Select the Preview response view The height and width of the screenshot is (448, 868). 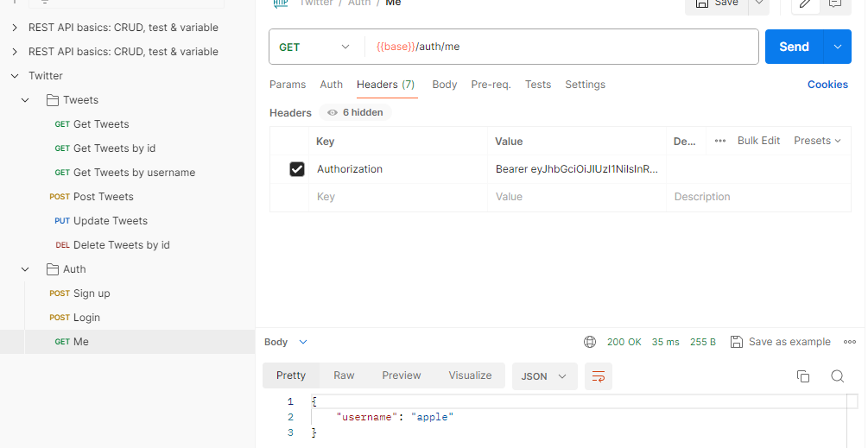pyautogui.click(x=402, y=375)
